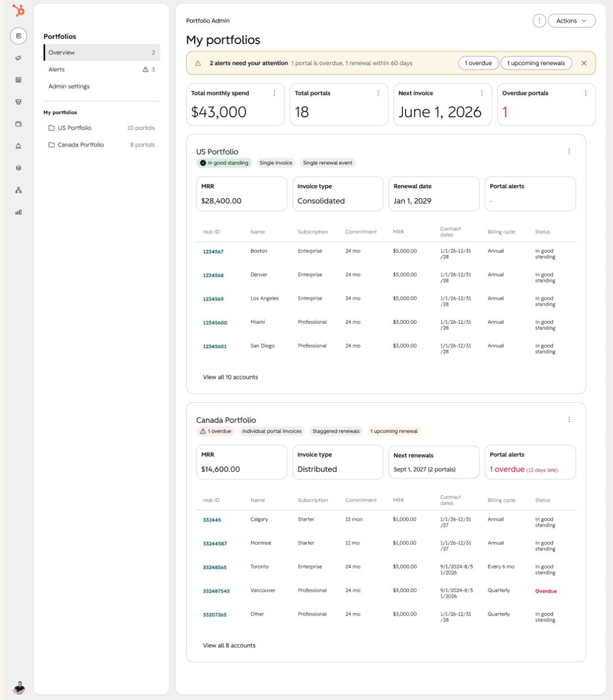Click the 1 overdue tag under Canada Portfolio

(x=215, y=431)
